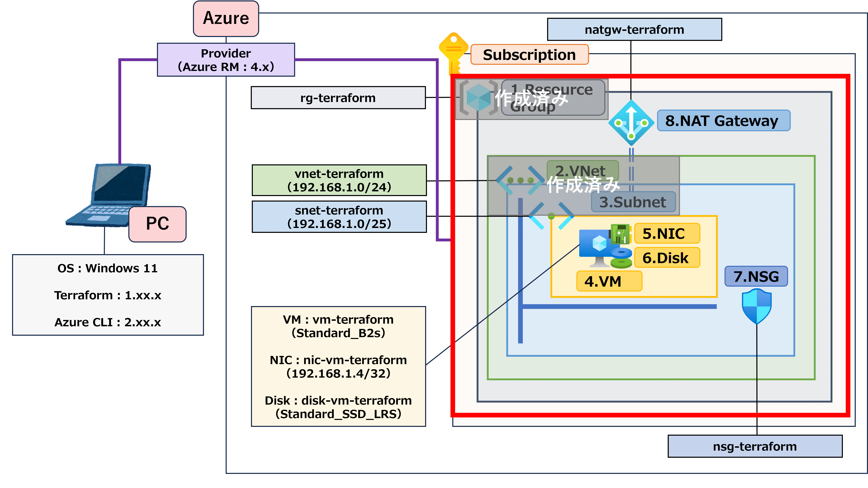The image size is (868, 488).
Task: Click the rg-terraform label box
Action: click(338, 98)
